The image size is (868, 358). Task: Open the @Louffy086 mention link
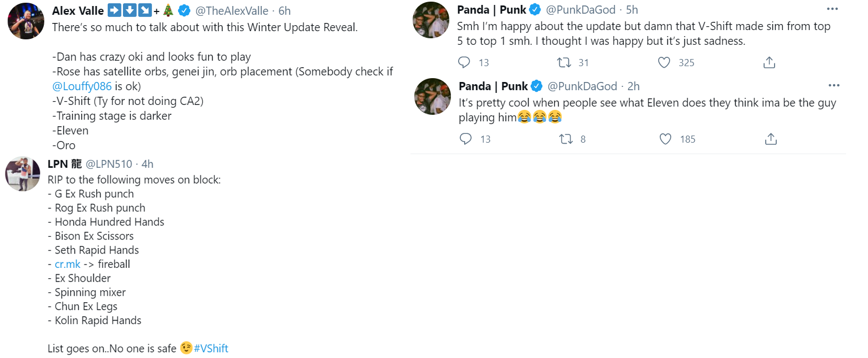[x=82, y=86]
